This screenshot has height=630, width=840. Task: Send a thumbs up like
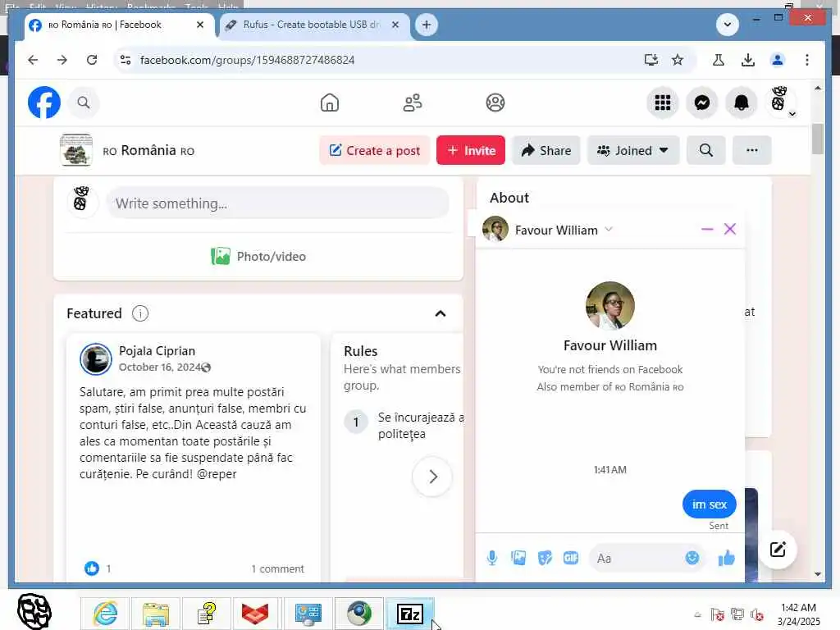point(727,558)
